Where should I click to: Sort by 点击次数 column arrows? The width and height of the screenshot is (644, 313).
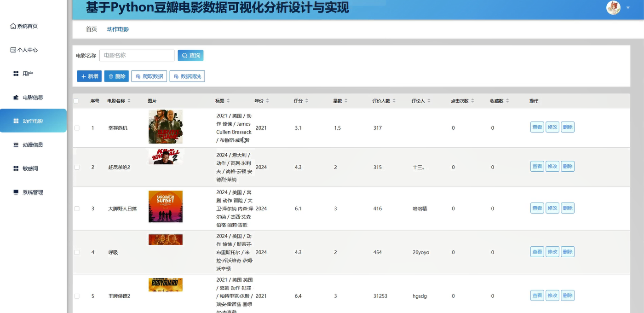point(473,101)
